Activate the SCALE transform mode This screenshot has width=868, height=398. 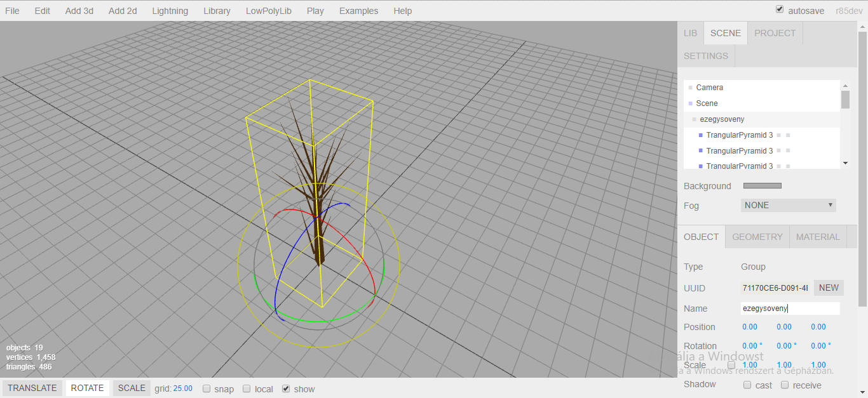[132, 388]
